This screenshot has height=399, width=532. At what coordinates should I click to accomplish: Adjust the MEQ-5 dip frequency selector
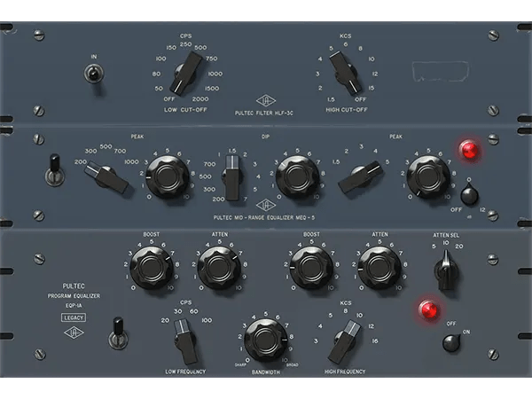click(x=232, y=177)
